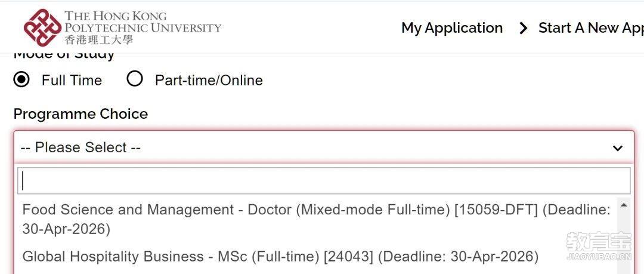644x274 pixels.
Task: Focus the programme search text box
Action: pyautogui.click(x=323, y=181)
